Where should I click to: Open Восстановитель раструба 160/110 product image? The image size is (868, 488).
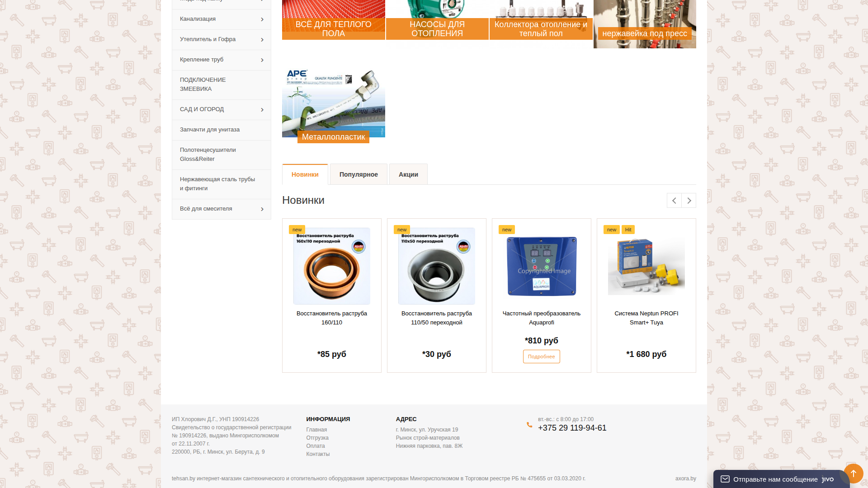(332, 266)
